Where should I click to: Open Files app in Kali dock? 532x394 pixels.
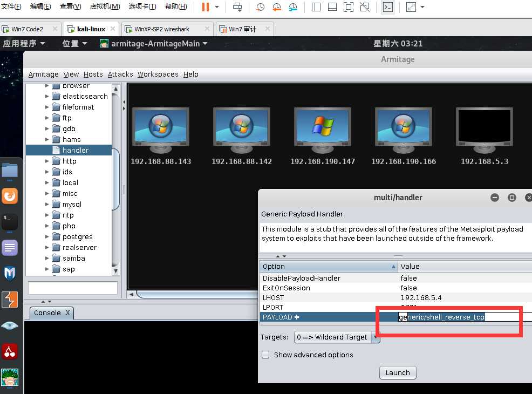point(10,171)
